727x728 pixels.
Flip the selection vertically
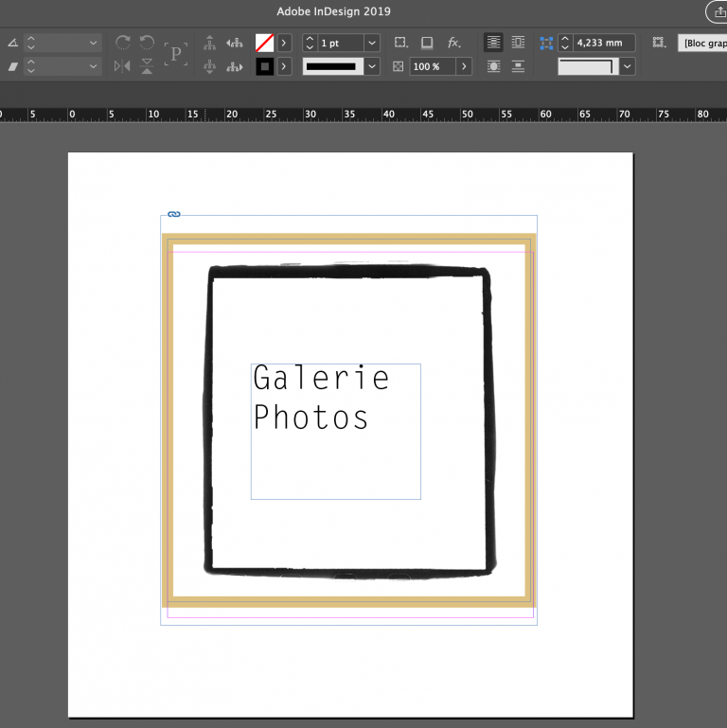(147, 66)
